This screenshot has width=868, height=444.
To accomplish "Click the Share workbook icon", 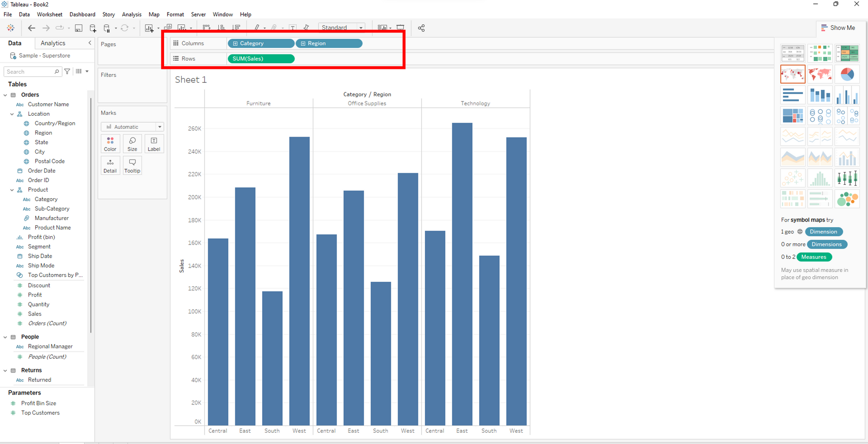I will 421,28.
